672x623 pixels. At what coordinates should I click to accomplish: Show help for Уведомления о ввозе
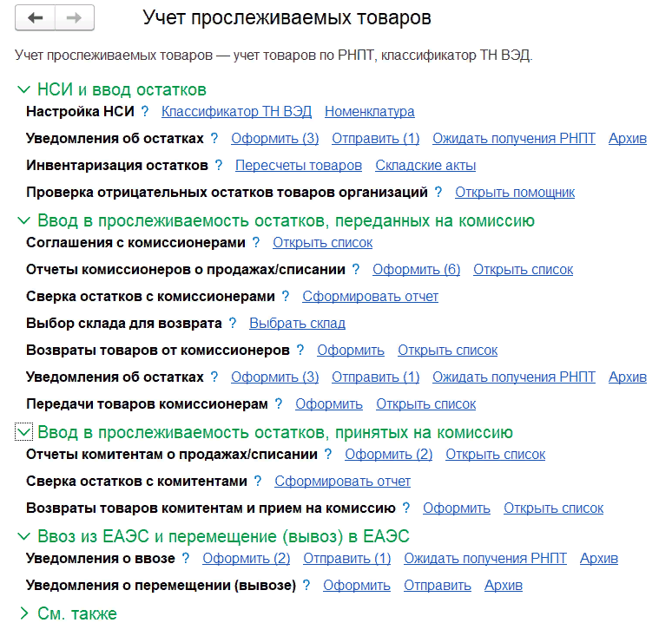click(186, 559)
